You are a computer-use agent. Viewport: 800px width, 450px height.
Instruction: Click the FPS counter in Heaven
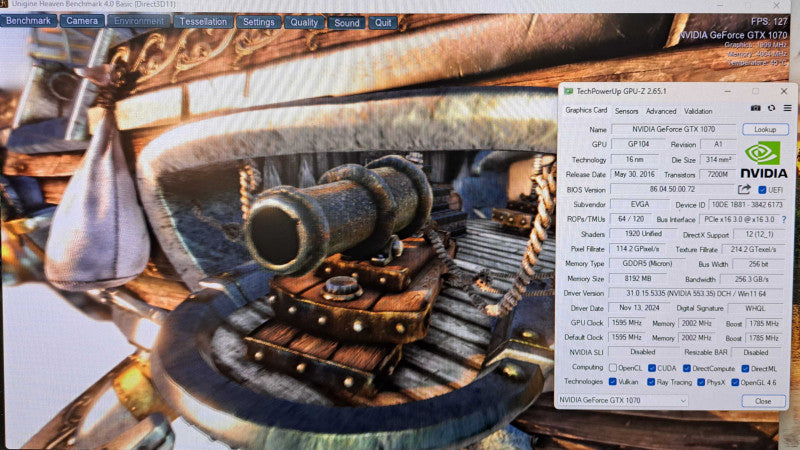click(769, 21)
